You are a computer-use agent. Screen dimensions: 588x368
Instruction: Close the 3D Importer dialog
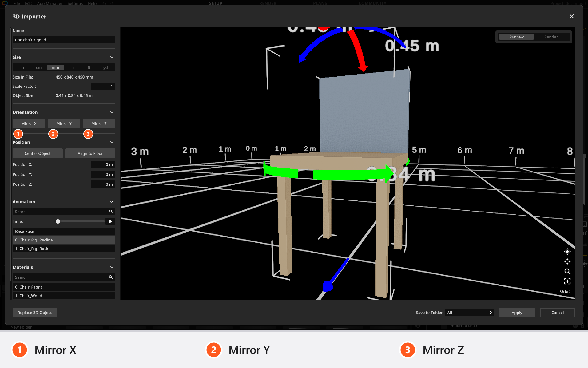point(571,16)
